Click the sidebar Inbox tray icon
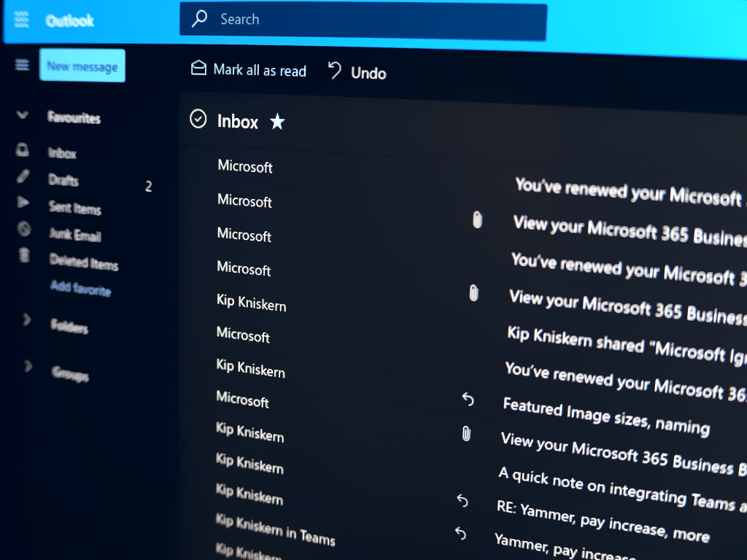 23,149
